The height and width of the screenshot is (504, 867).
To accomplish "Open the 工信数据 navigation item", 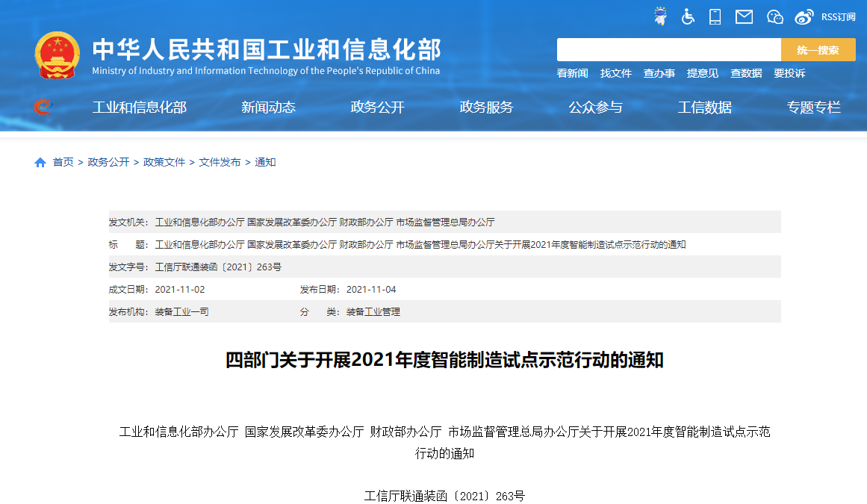I will coord(704,108).
